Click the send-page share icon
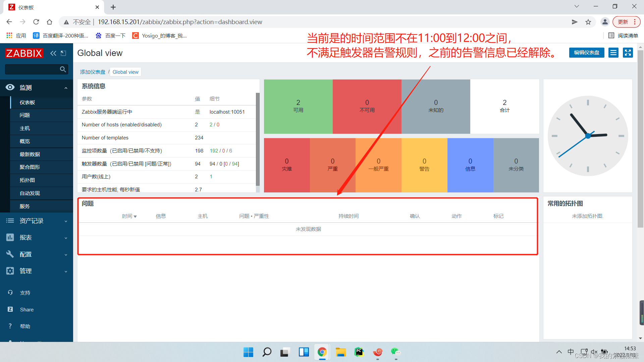The height and width of the screenshot is (362, 644). 575,22
